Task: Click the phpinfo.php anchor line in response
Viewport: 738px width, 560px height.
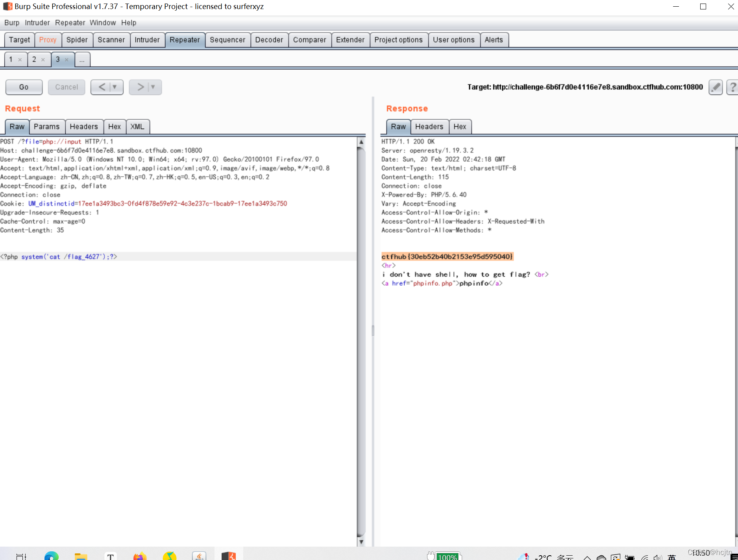Action: pyautogui.click(x=442, y=283)
